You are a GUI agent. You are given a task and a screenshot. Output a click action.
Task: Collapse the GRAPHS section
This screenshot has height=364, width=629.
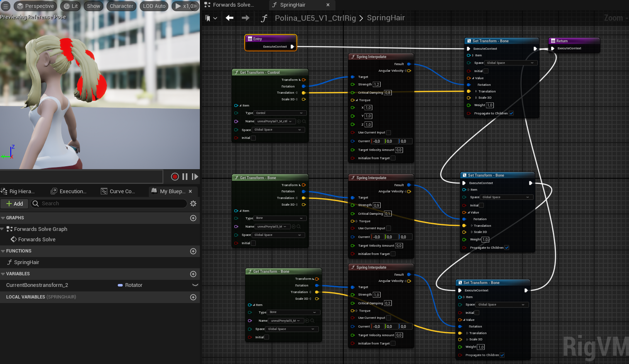click(3, 218)
